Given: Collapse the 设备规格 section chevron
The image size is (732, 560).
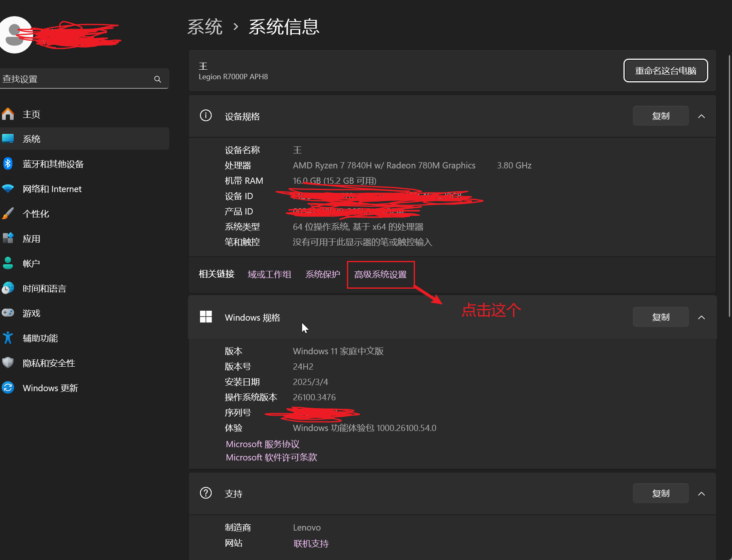Looking at the screenshot, I should click(702, 116).
